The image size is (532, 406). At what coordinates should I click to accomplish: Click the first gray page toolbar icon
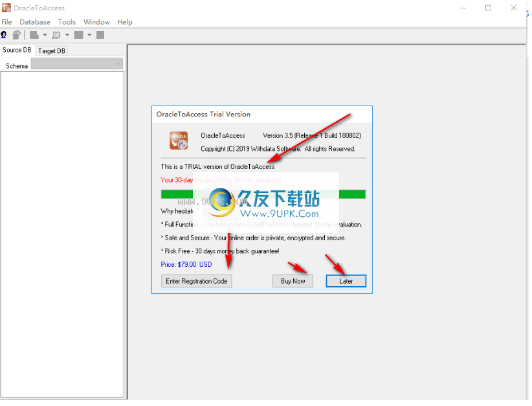click(34, 35)
